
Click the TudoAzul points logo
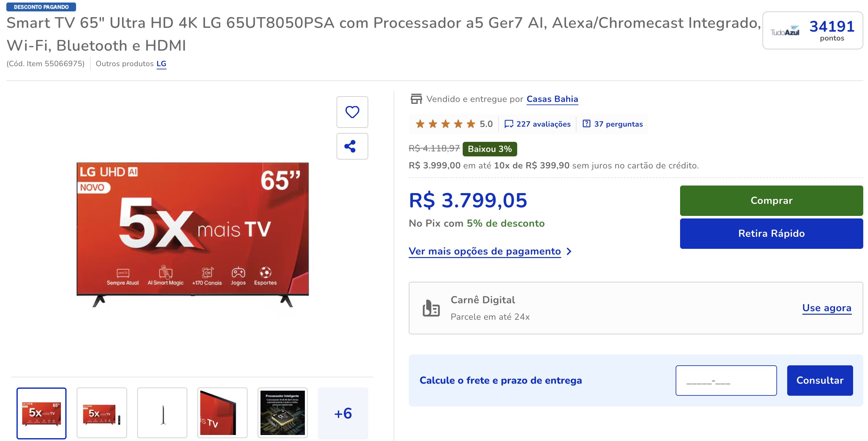785,31
